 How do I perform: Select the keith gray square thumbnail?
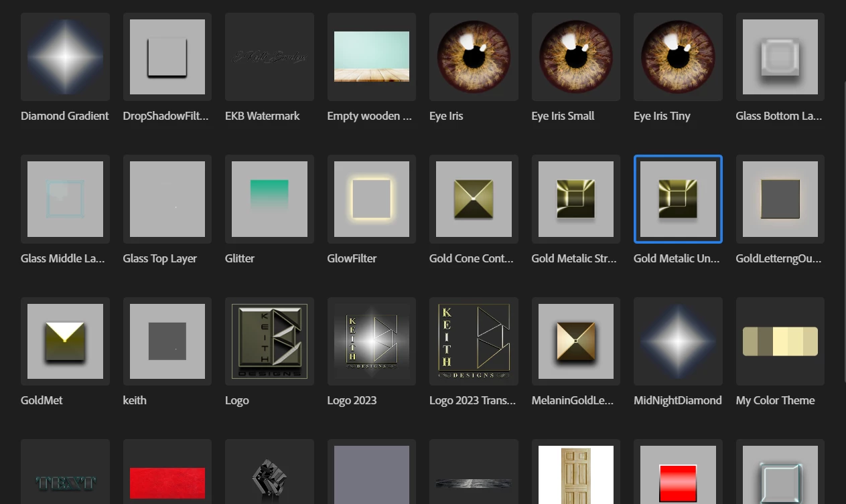tap(167, 341)
